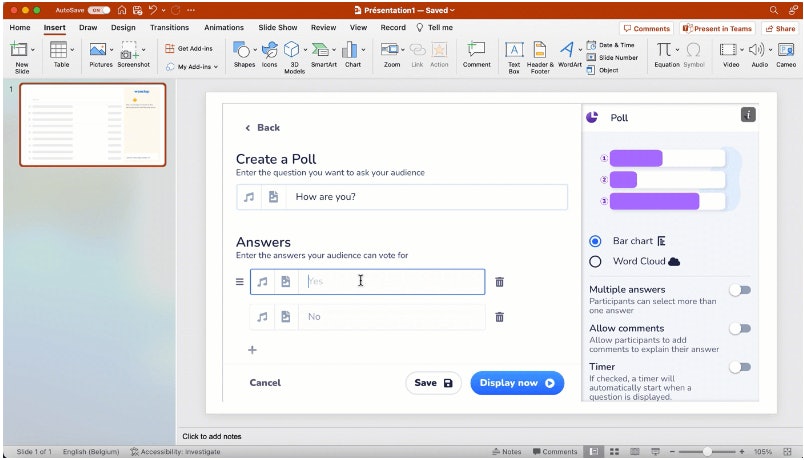Click the Undo arrow in title bar
Viewport: 804px width, 460px height.
pos(153,10)
